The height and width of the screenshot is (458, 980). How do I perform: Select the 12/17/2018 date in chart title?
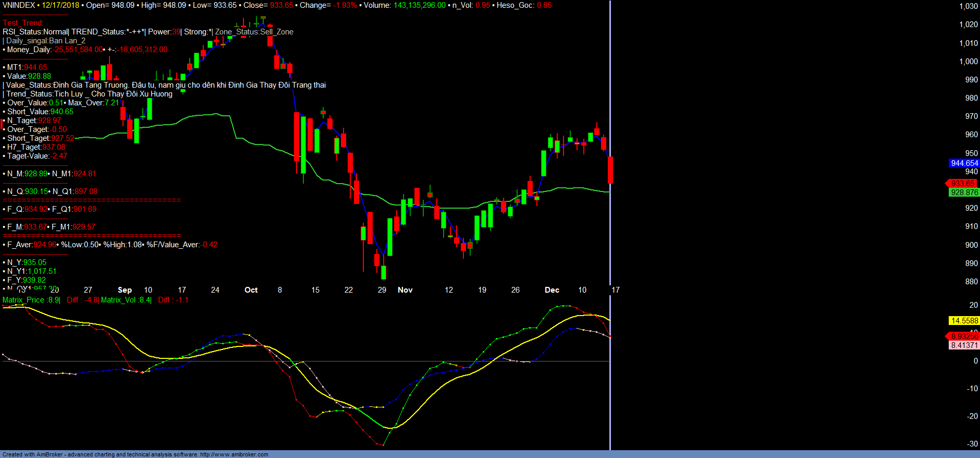(60, 5)
